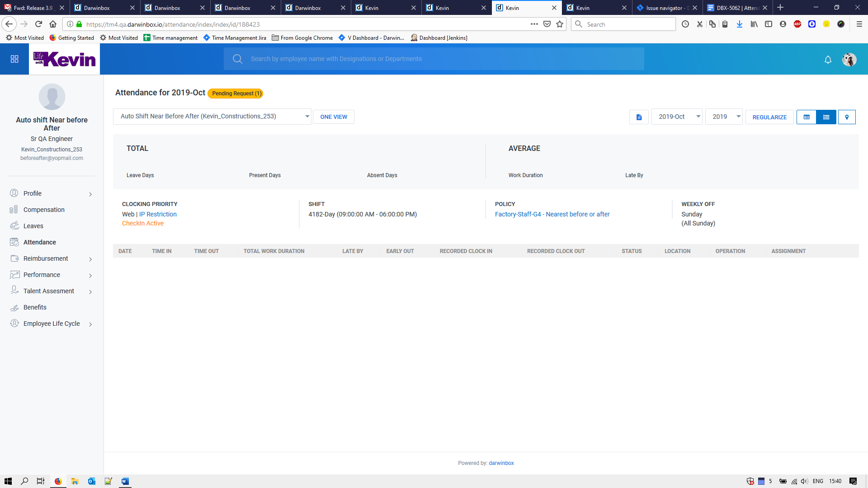
Task: Click the Firefox downloads arrow icon
Action: click(x=740, y=24)
